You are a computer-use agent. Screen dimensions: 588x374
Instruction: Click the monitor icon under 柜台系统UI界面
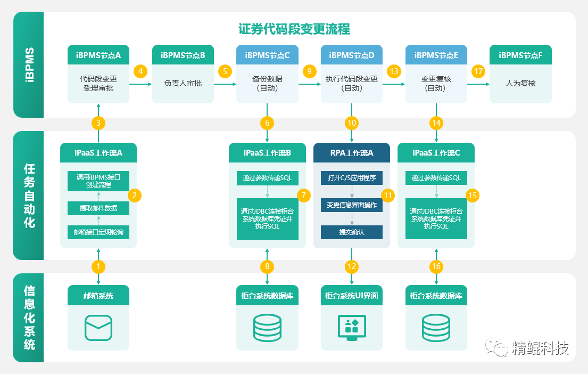[352, 329]
